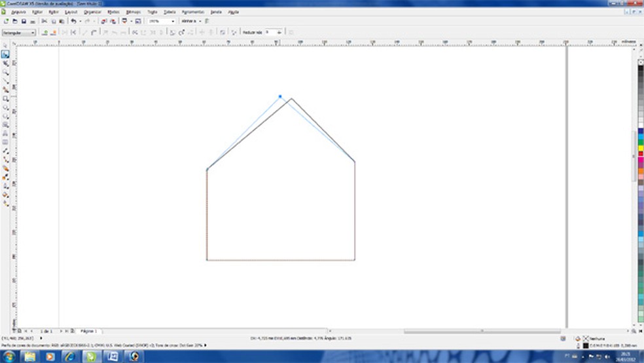This screenshot has width=644, height=363.
Task: Expand cursor coordinates status arrow
Action: tap(41, 338)
